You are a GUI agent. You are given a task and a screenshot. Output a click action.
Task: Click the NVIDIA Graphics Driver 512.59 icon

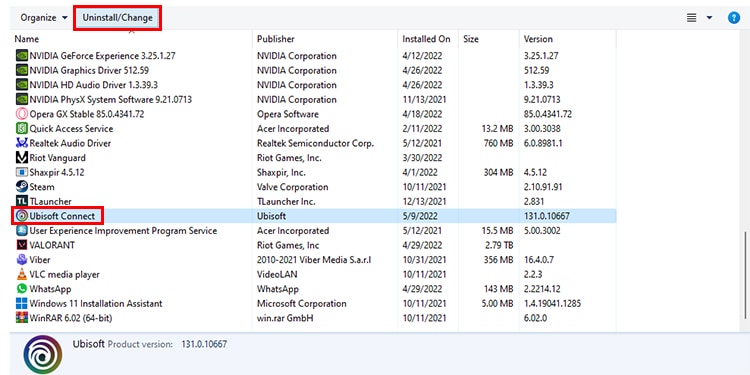(x=22, y=70)
